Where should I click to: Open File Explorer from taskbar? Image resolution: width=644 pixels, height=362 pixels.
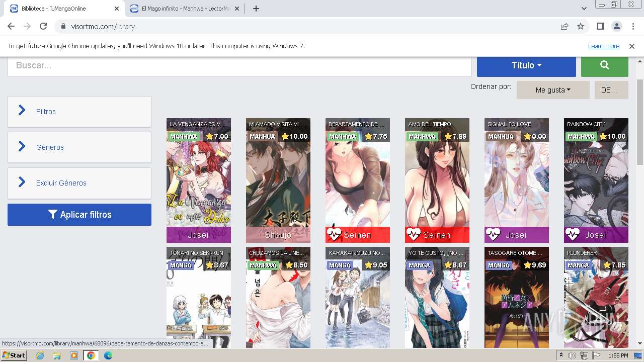(x=57, y=355)
